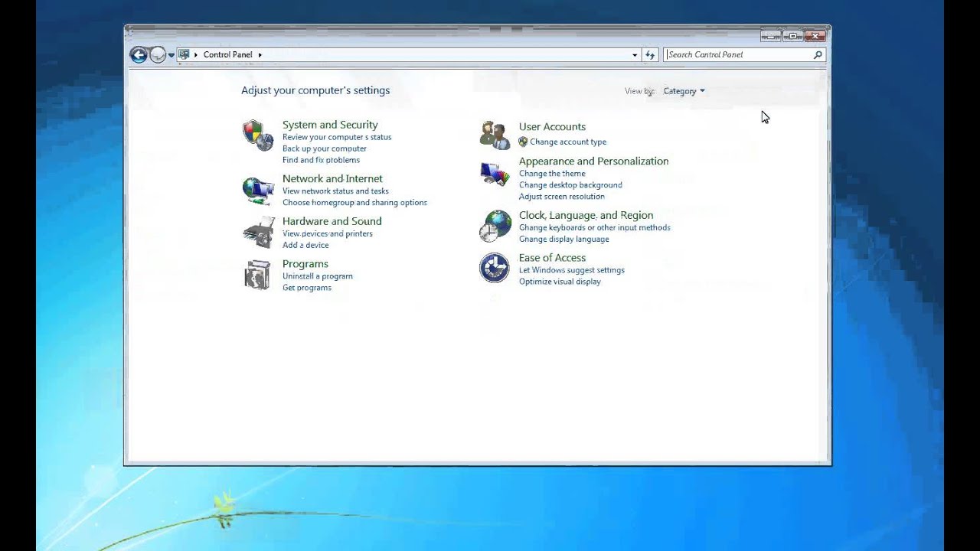
Task: Click the Back navigation arrow button
Action: (139, 54)
